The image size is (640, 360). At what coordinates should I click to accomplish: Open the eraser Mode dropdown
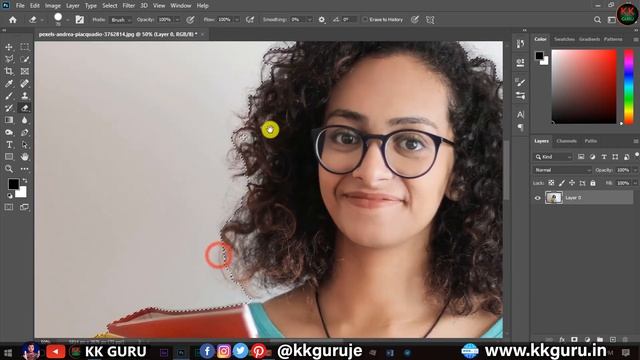click(121, 20)
